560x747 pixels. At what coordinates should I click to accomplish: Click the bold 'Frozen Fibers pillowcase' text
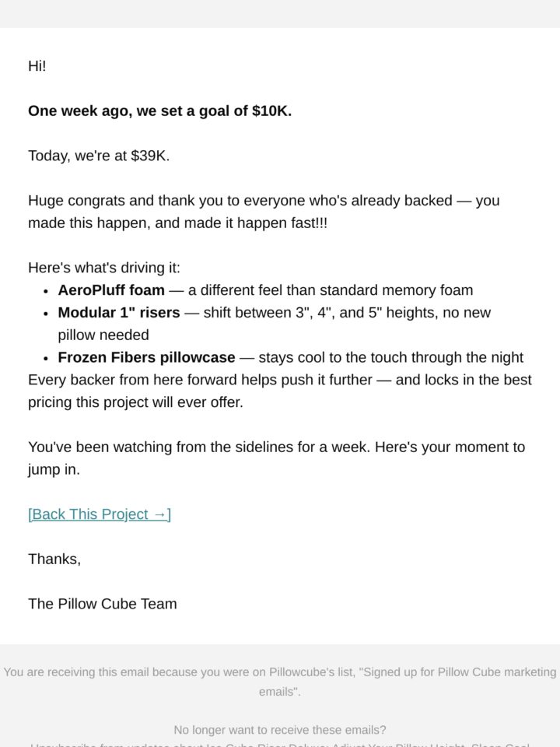[x=147, y=357]
